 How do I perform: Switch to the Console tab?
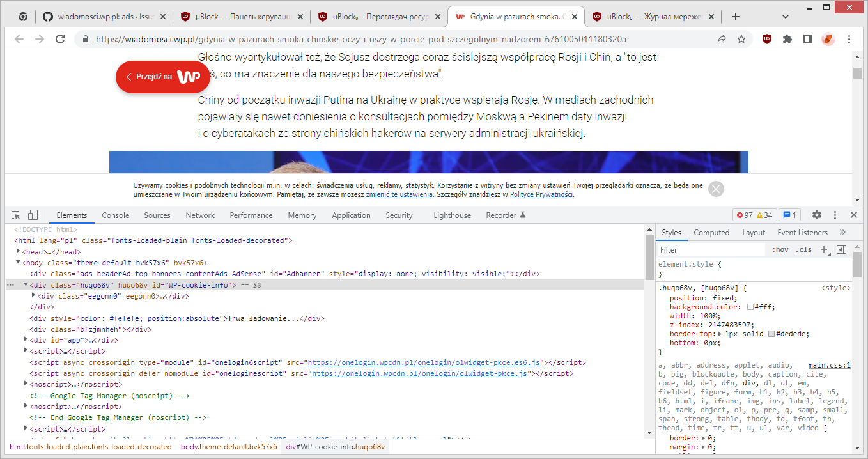click(x=115, y=215)
